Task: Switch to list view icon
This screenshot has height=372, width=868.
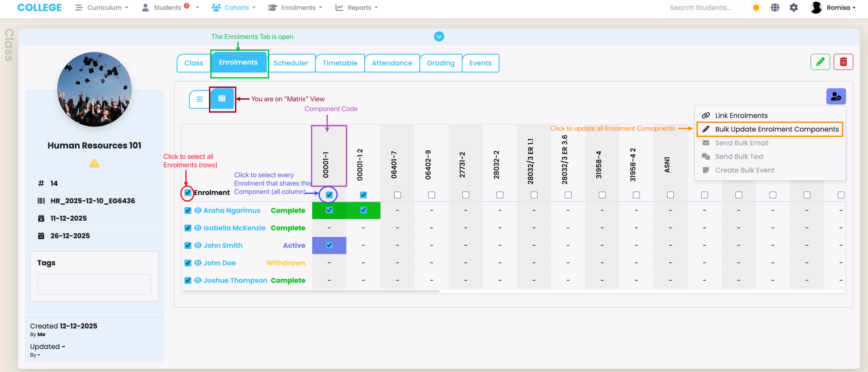Action: coord(199,99)
